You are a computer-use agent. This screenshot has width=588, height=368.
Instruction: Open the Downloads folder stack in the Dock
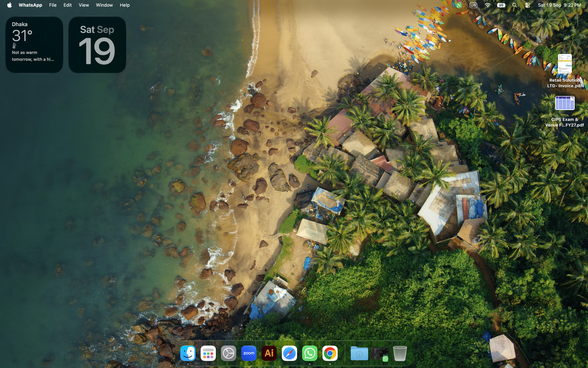[359, 354]
